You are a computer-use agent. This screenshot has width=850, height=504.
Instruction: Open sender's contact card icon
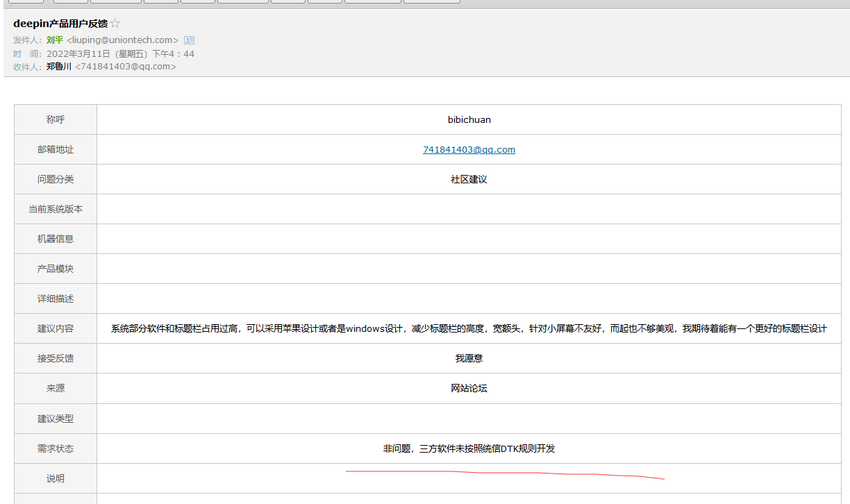(189, 40)
